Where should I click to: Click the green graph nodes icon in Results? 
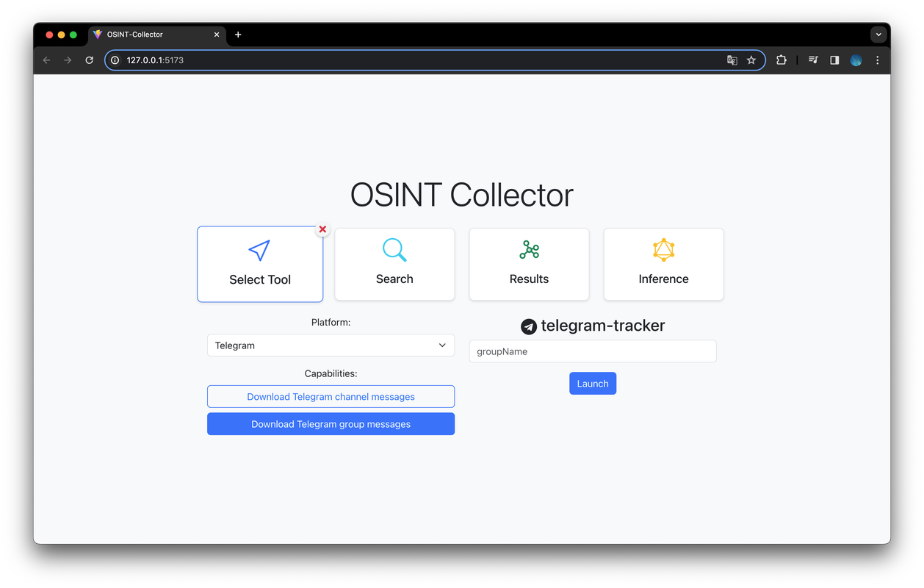pyautogui.click(x=529, y=250)
